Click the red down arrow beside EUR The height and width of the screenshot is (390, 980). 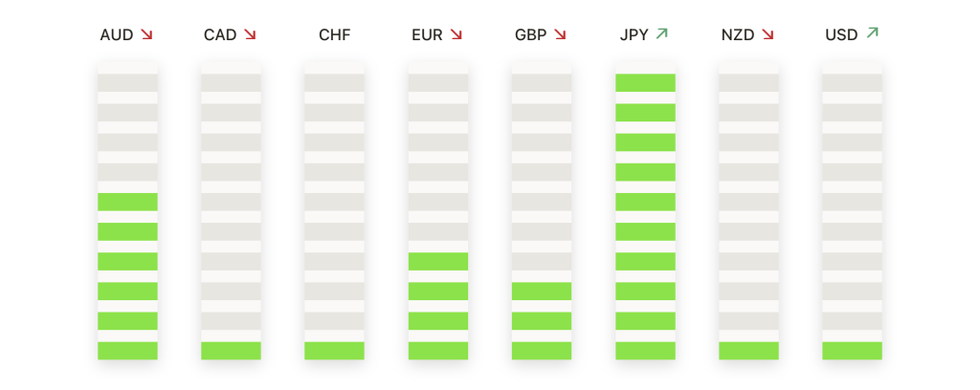457,34
